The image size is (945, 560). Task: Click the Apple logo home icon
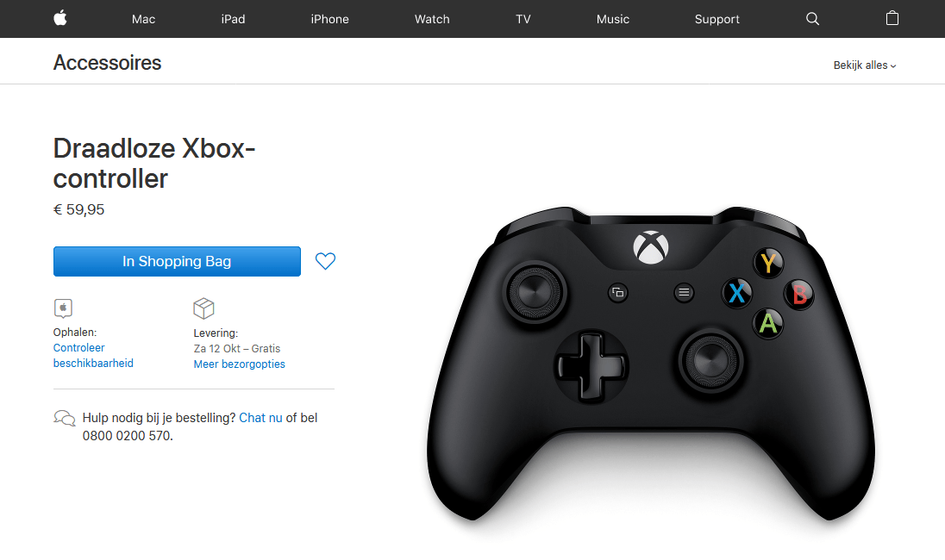pos(60,18)
